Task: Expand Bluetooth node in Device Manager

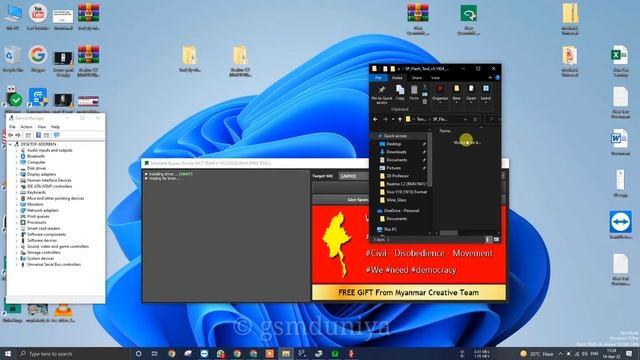Action: [17, 156]
